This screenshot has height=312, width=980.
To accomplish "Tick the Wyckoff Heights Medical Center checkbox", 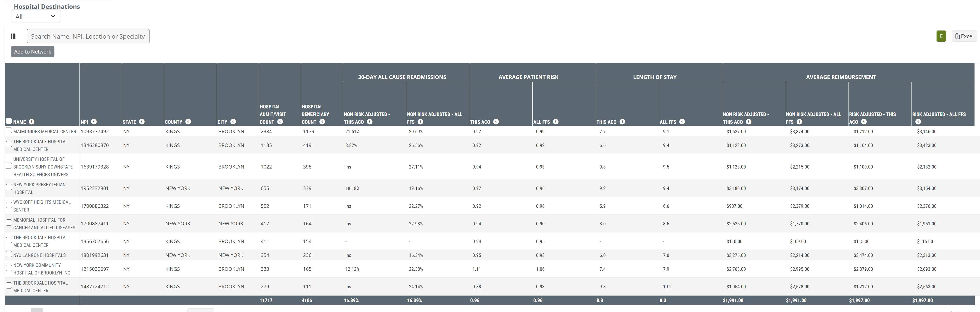I will click(x=9, y=205).
